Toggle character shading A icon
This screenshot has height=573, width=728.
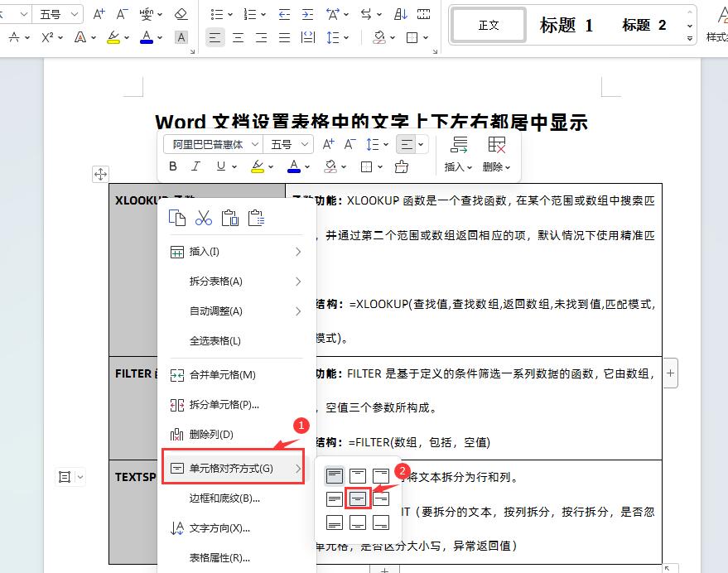pyautogui.click(x=181, y=37)
